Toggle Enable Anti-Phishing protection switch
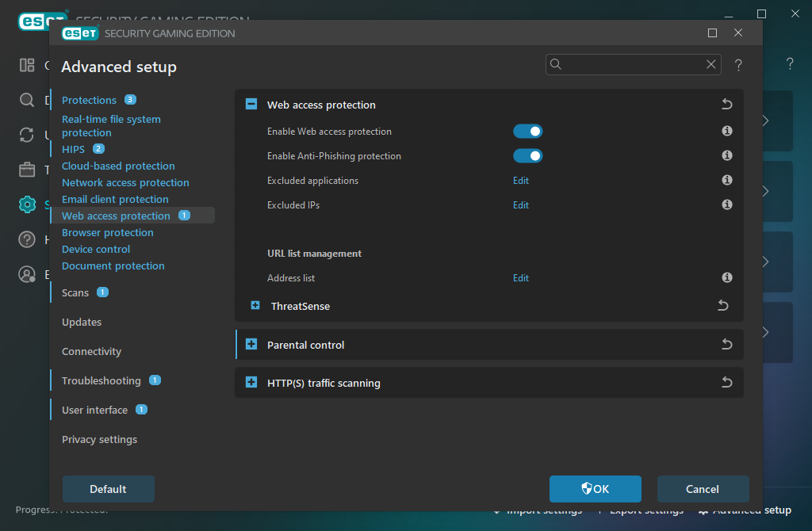 (527, 156)
